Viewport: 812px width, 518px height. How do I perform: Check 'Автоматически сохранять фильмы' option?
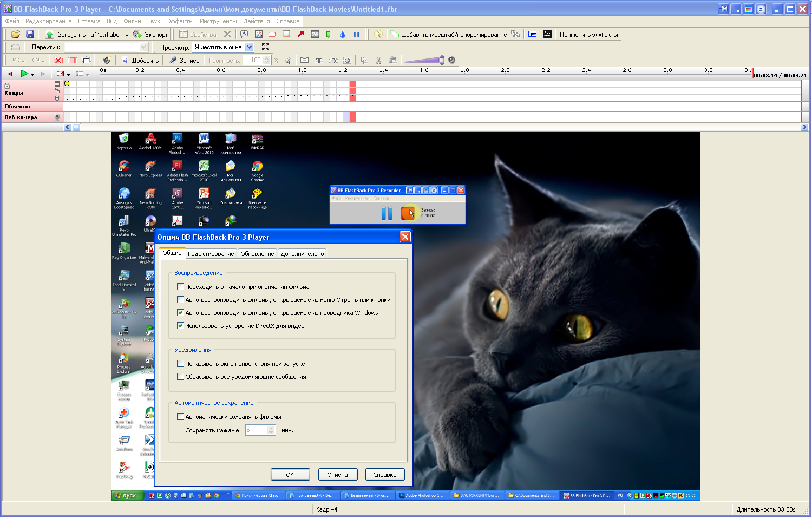pos(181,417)
